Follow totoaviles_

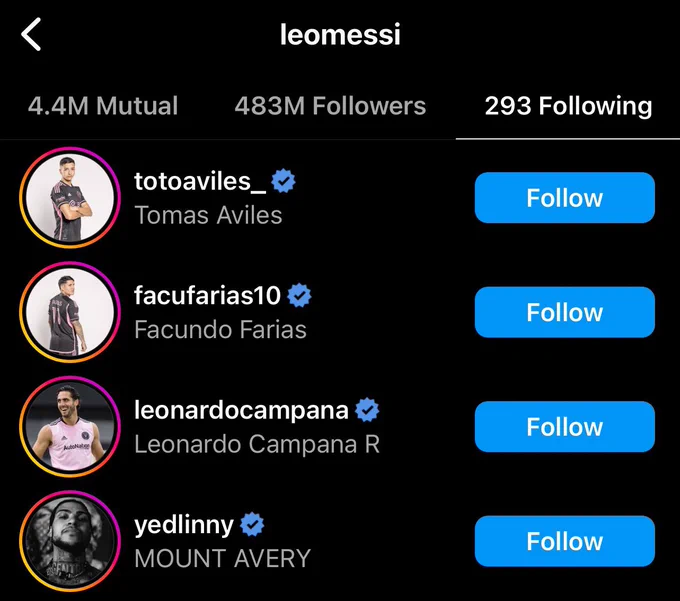pyautogui.click(x=564, y=198)
